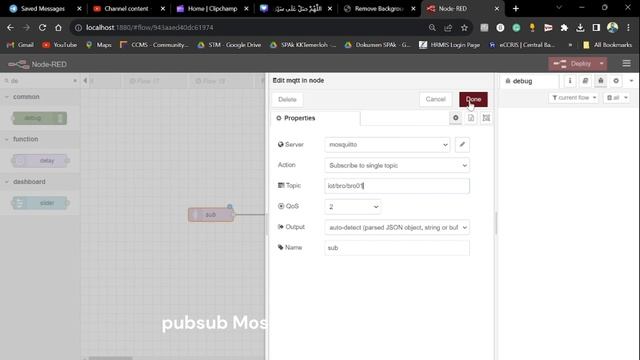Screen dimensions: 640x360
Task: Open the Gmail bookmark
Action: 20,45
